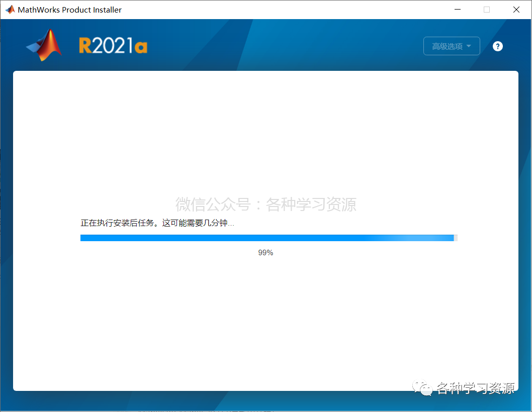
Task: Open the help question mark icon
Action: pyautogui.click(x=497, y=46)
